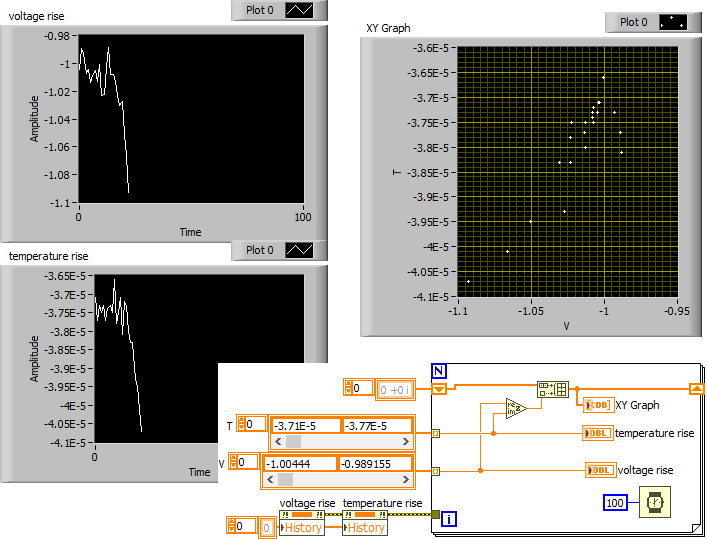The width and height of the screenshot is (708, 539).
Task: Click the V array index increment arrows
Action: (234, 462)
